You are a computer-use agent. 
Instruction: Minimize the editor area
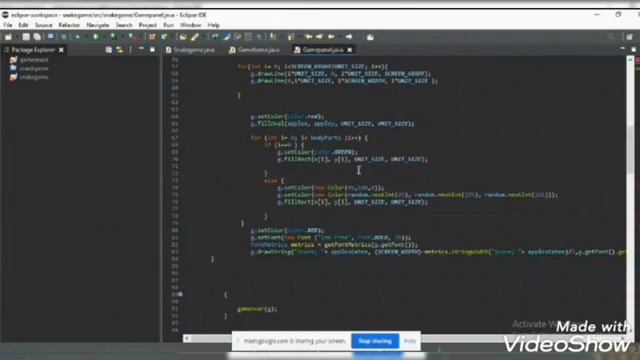(622, 49)
